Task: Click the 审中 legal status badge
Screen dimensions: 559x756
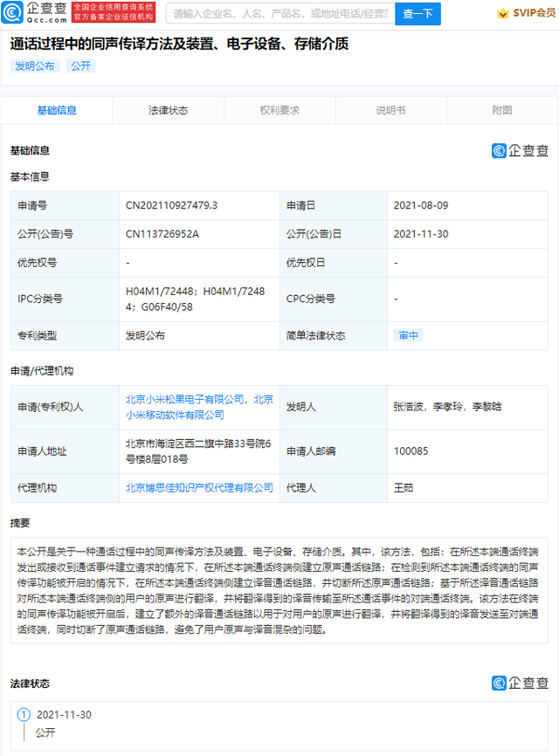Action: point(408,335)
